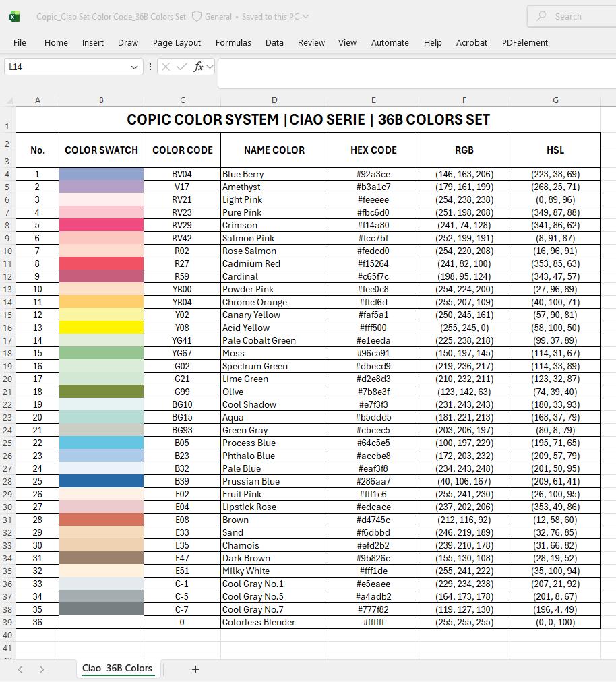Select the cell reading Cool Gray No.5
Image resolution: width=616 pixels, height=682 pixels.
tap(274, 596)
